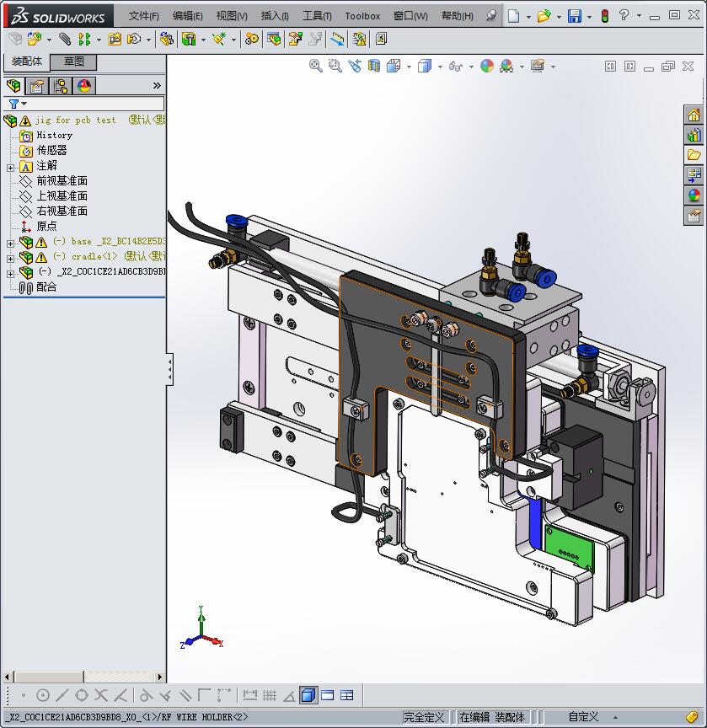Open the 窗口(W) menu

(410, 16)
